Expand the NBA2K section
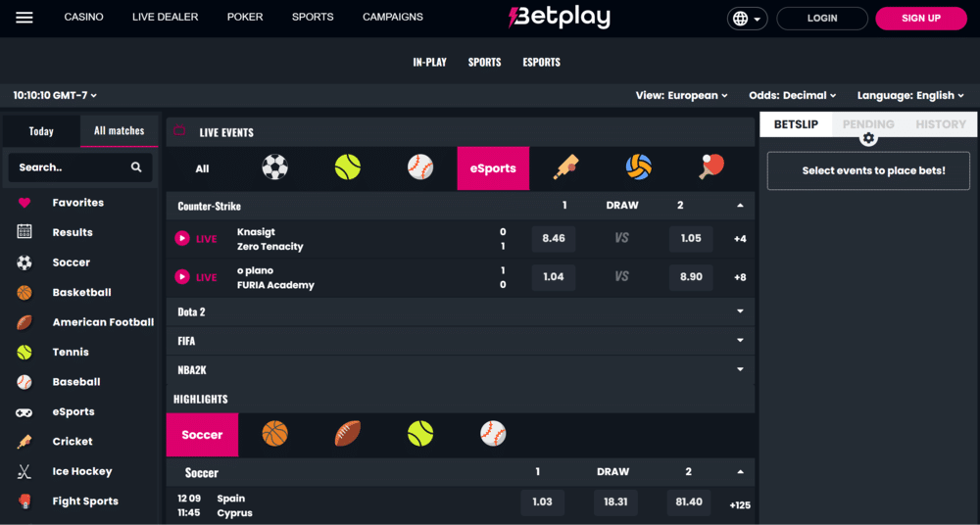This screenshot has height=525, width=980. [x=741, y=369]
